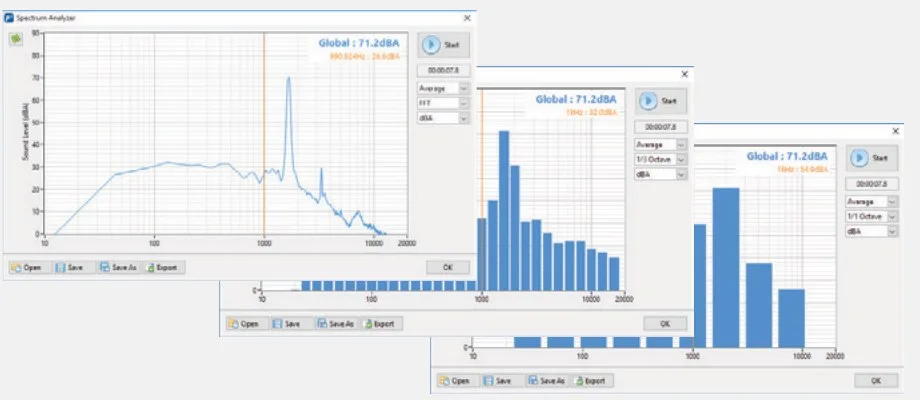
Task: Click the 70 dBA peak in FFT curve
Action: 288,79
